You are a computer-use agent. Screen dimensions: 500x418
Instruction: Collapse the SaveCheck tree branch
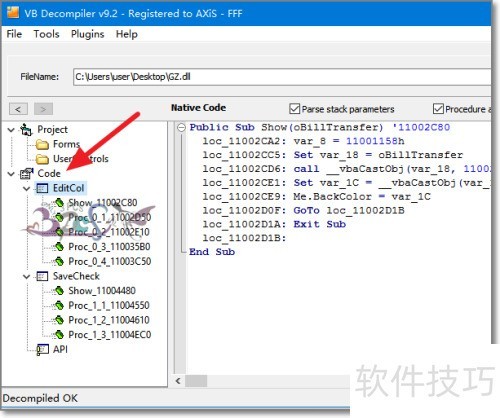click(27, 277)
